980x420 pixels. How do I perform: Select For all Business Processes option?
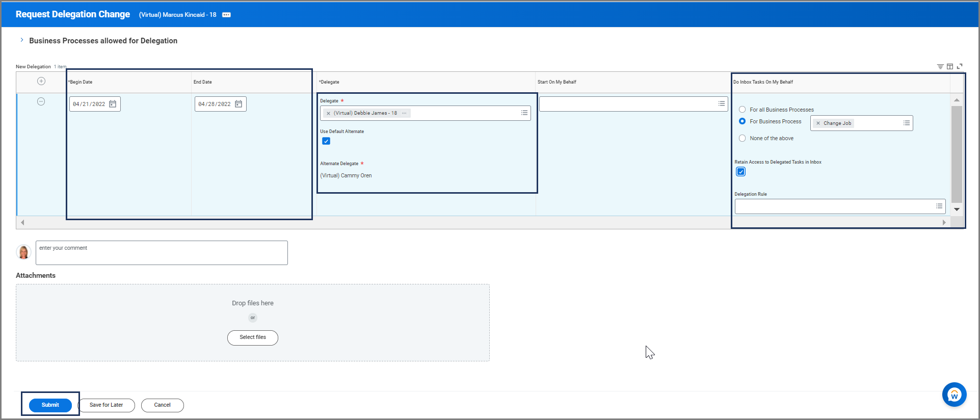coord(743,110)
